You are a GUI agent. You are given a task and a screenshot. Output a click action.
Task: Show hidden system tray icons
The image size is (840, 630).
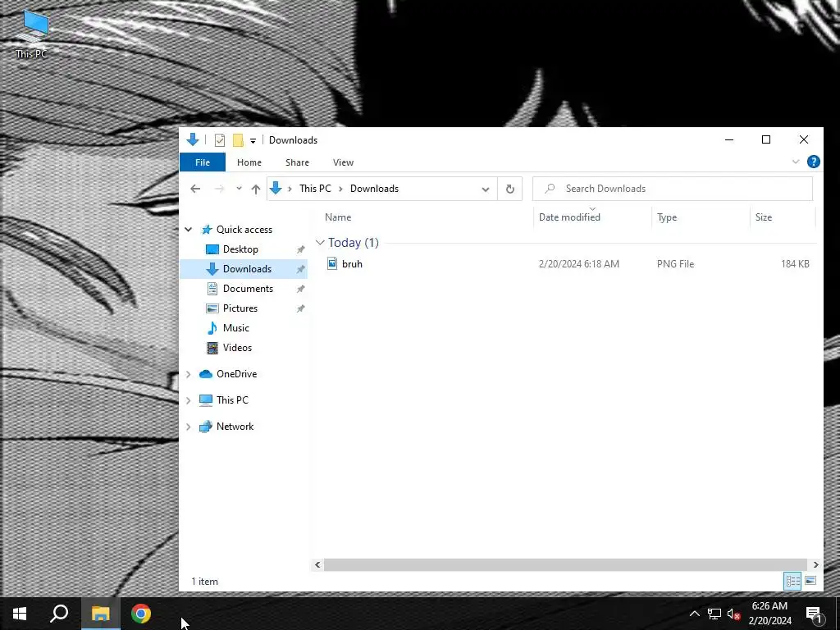click(x=694, y=614)
